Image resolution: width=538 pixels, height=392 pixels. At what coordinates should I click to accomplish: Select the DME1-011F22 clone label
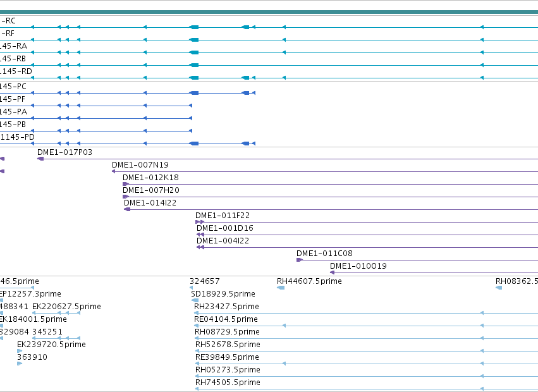coord(223,216)
